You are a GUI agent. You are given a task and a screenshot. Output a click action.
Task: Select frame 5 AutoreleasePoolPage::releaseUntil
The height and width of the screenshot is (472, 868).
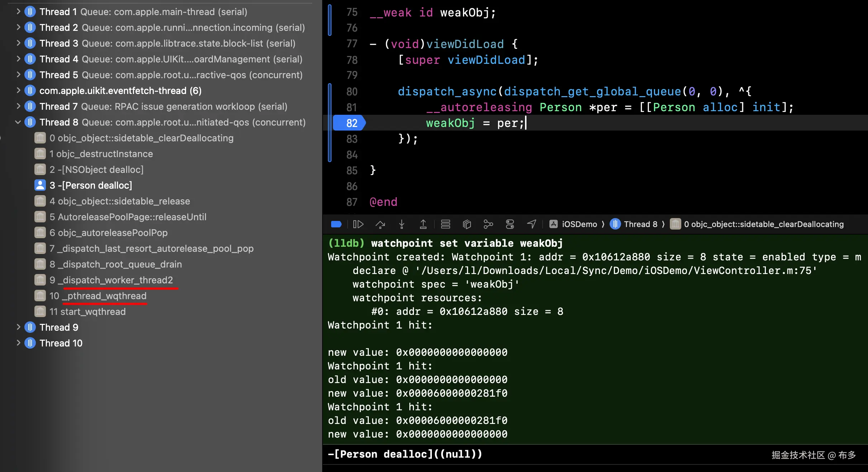click(128, 217)
